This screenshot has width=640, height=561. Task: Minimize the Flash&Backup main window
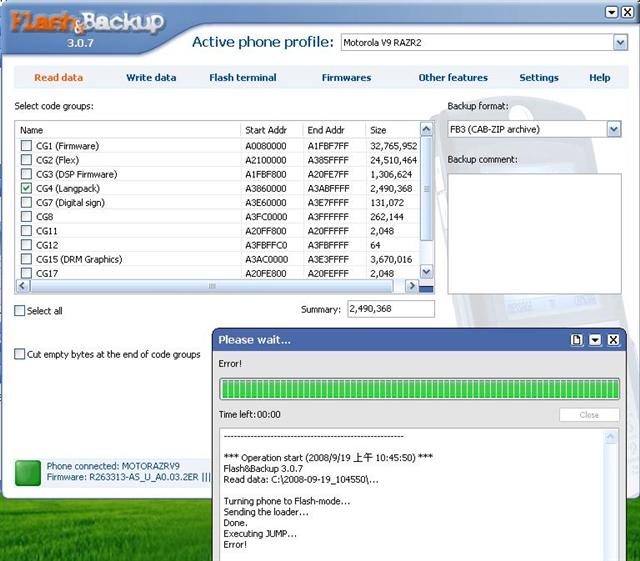(612, 11)
